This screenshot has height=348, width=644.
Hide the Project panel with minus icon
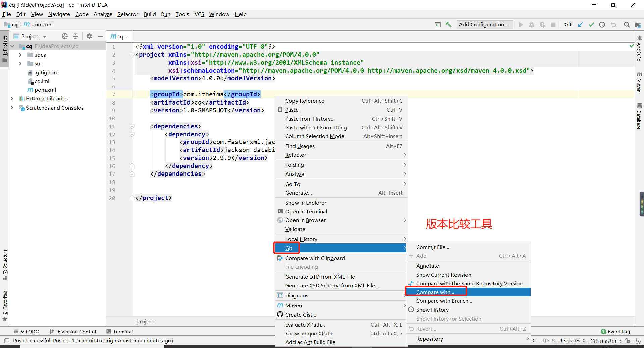pos(100,36)
